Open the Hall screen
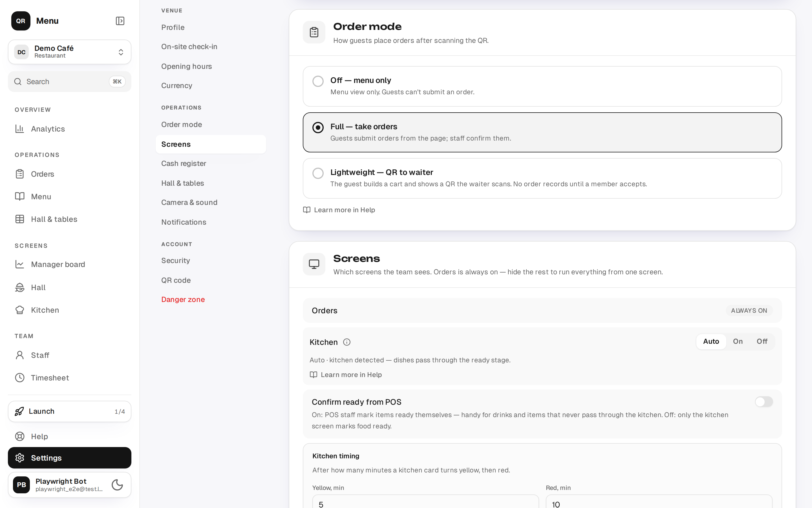This screenshot has height=508, width=812. click(69, 287)
